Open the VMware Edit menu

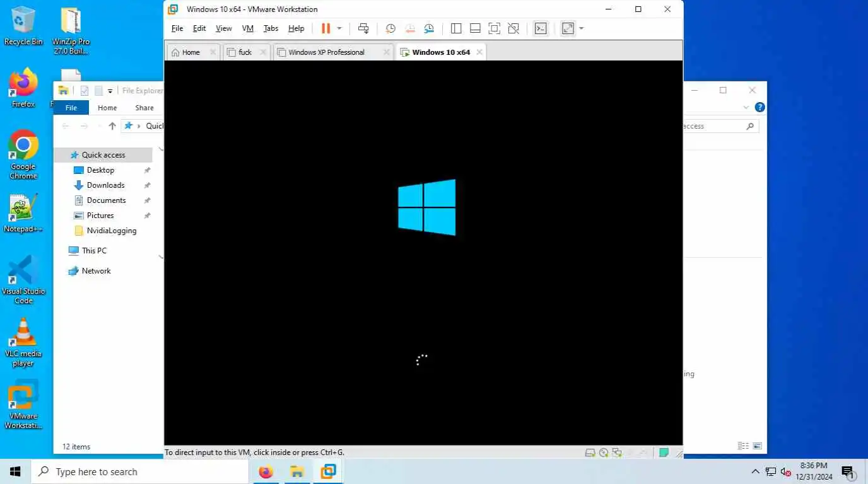tap(199, 28)
